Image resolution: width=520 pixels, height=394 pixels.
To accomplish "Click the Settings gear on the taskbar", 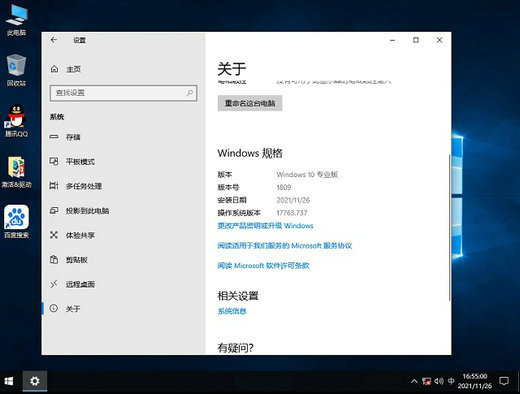I will click(35, 381).
